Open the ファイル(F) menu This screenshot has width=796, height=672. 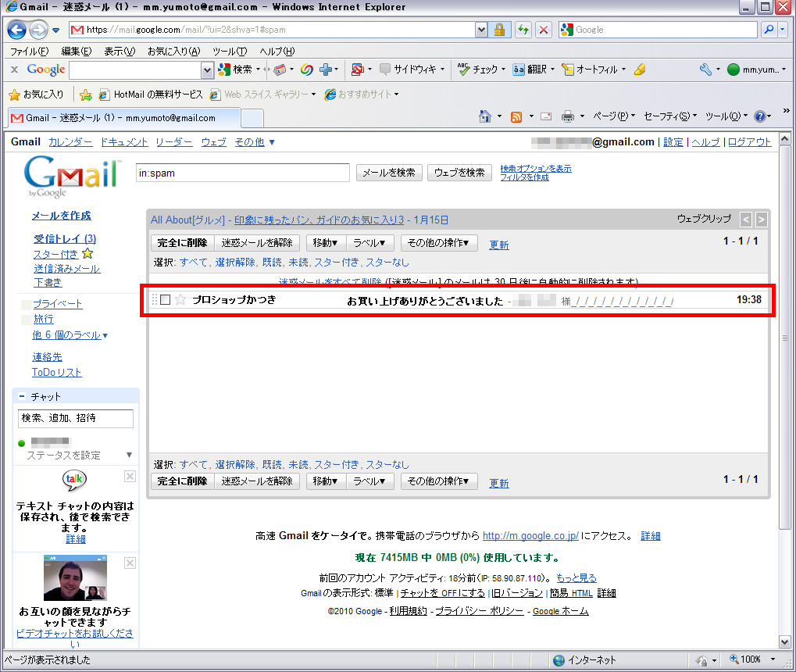pos(30,52)
